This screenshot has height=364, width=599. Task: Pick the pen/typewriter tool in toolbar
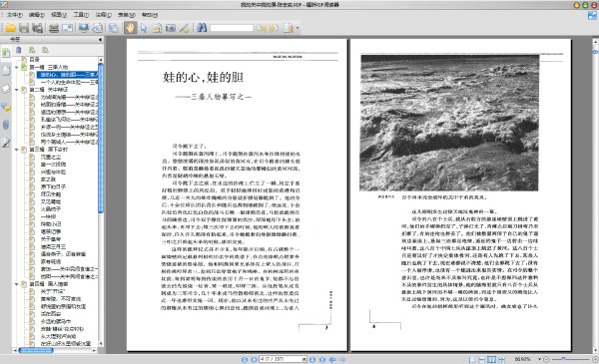pyautogui.click(x=184, y=28)
